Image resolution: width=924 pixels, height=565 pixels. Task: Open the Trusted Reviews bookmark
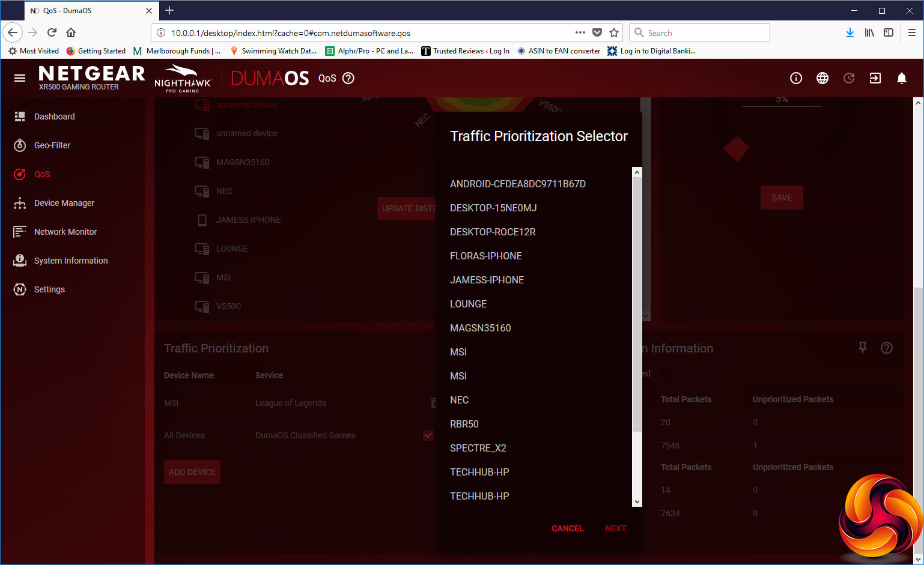point(466,51)
